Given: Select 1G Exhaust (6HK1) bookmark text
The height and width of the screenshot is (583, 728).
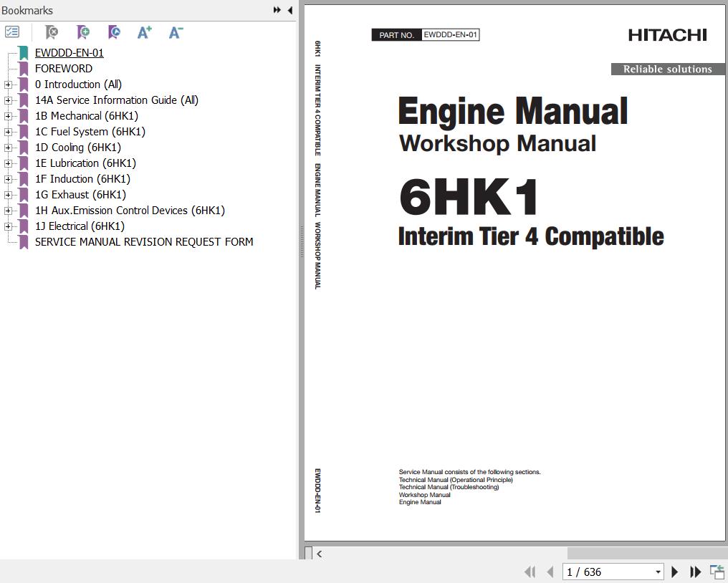Looking at the screenshot, I should pyautogui.click(x=80, y=195).
